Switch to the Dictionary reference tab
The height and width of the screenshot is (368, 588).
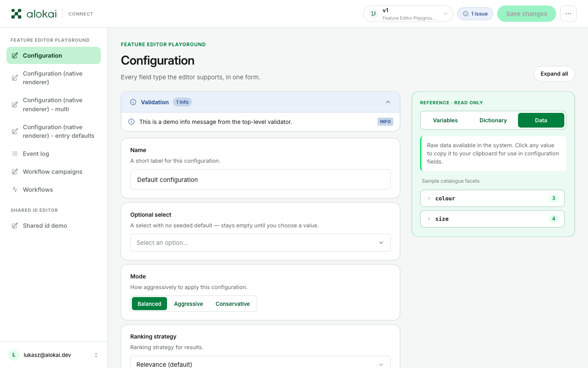tap(493, 120)
